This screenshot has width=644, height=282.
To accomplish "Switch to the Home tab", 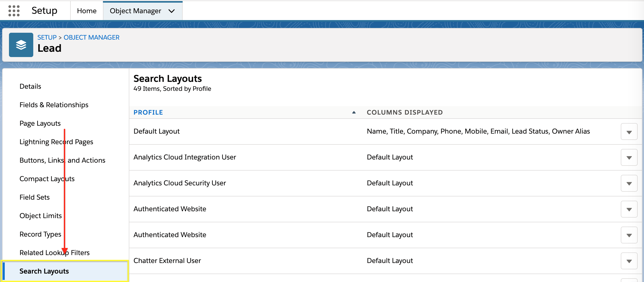I will pos(87,11).
